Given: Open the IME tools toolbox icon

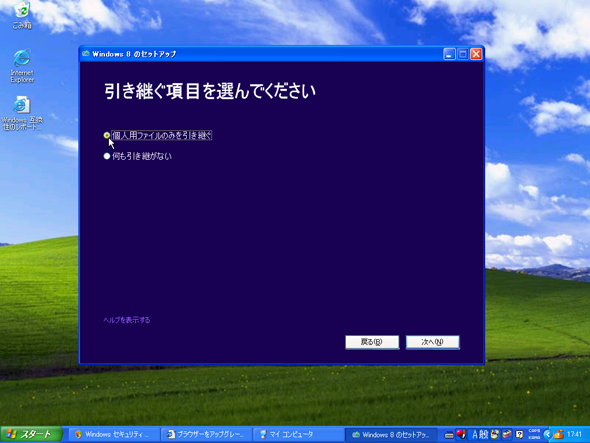Looking at the screenshot, I should click(x=507, y=435).
